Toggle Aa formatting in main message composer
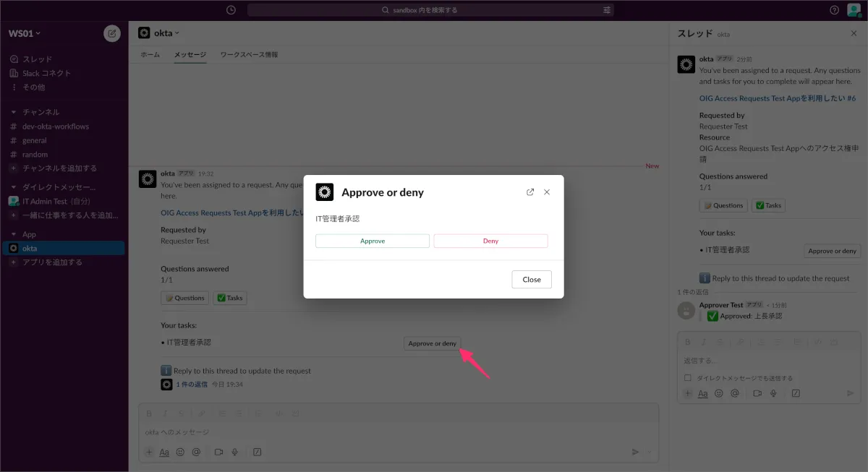The image size is (868, 472). click(x=164, y=452)
